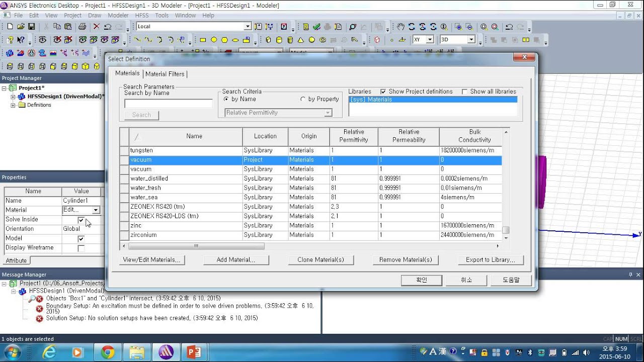Click the Draw Cylinder icon
Image resolution: width=644 pixels, height=362 pixels.
[x=279, y=40]
